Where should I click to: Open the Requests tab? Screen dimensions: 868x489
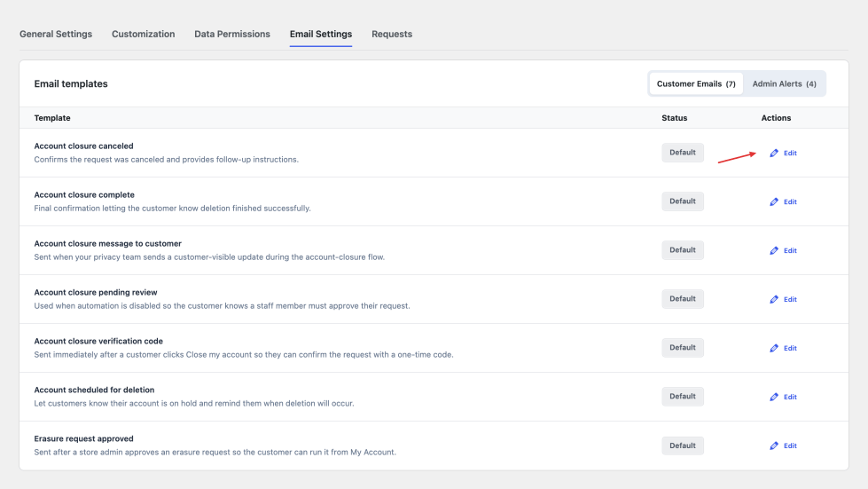[392, 34]
